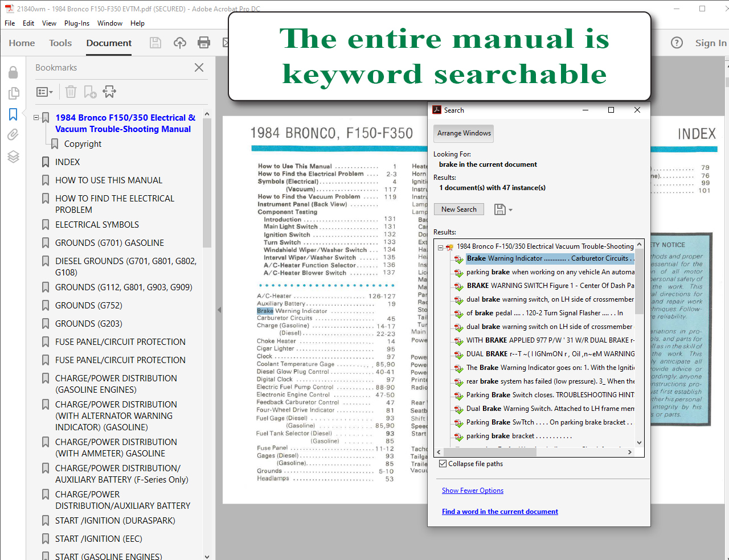The image size is (729, 560).
Task: Open 'START /IGNITION (DURASPARK)' bookmark
Action: 115,521
